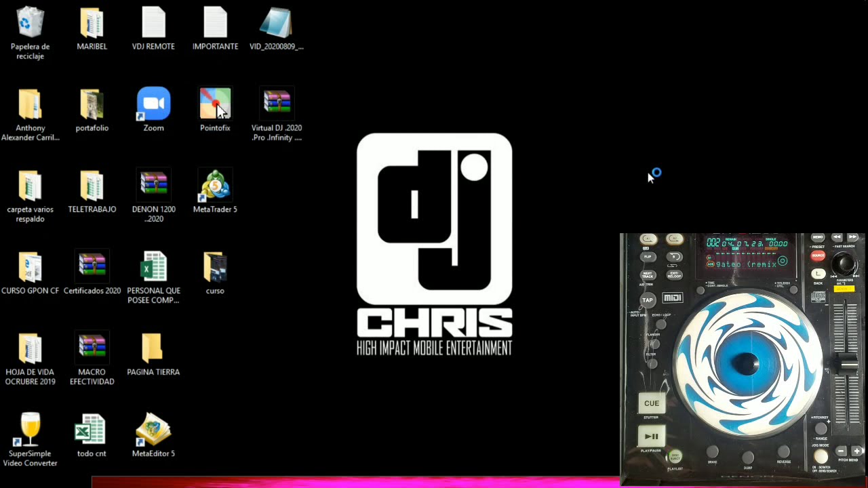Toggle the PITCH/KEY button on the deck
The width and height of the screenshot is (868, 488).
pos(821,428)
